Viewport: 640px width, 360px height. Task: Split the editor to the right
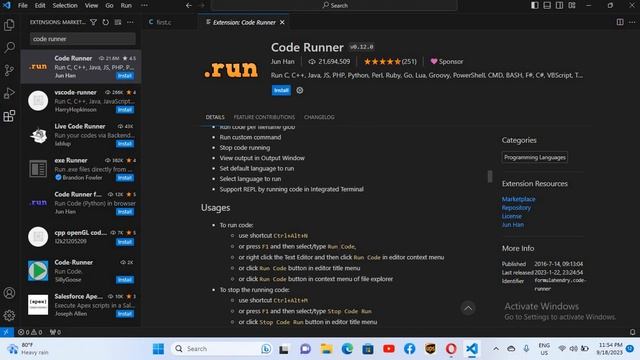click(x=620, y=22)
